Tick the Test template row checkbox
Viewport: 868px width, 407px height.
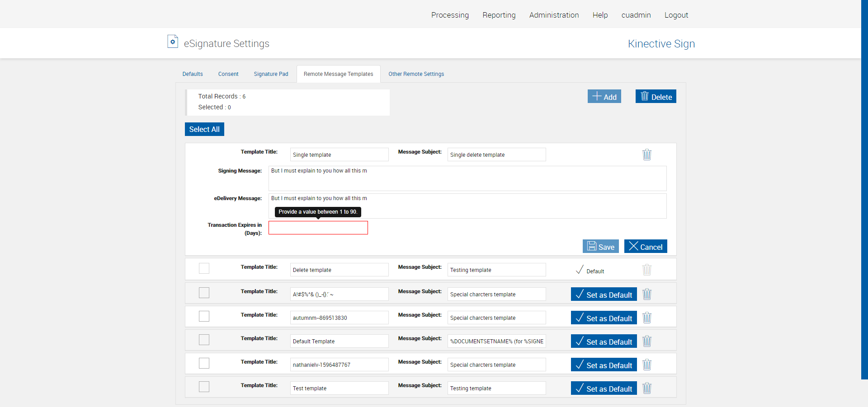click(x=204, y=387)
